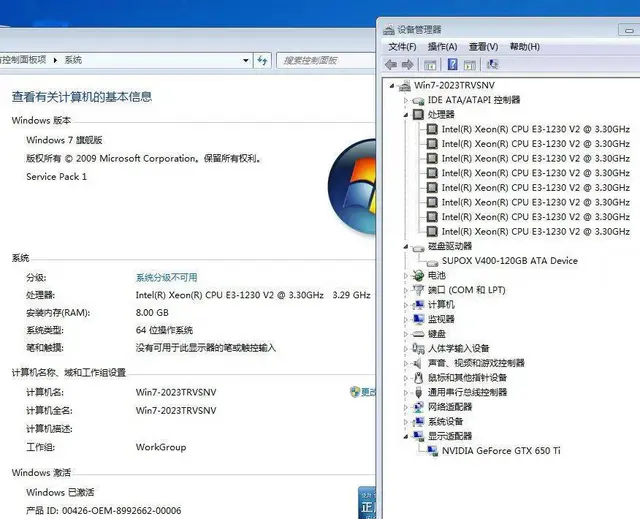Collapse the root Win7-2023TRVSNV tree node arrow
Image resolution: width=640 pixels, height=519 pixels.
tap(392, 86)
